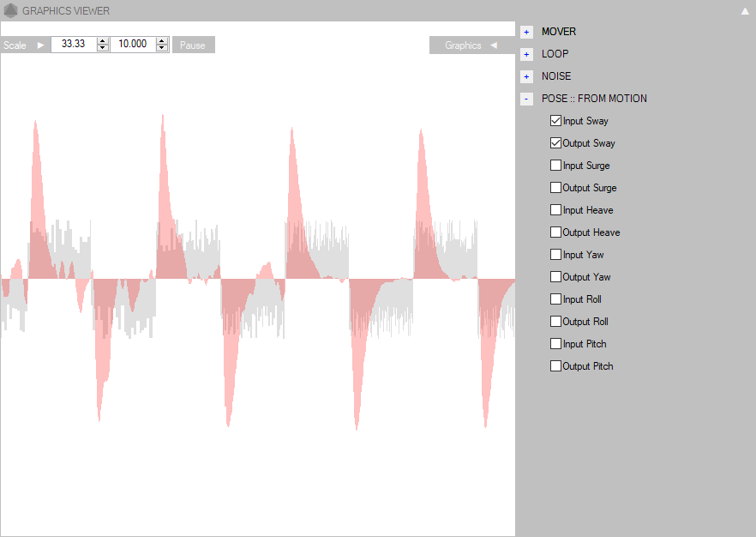
Task: Collapse the Graphics Viewer panel with top-right triangle
Action: tap(745, 11)
